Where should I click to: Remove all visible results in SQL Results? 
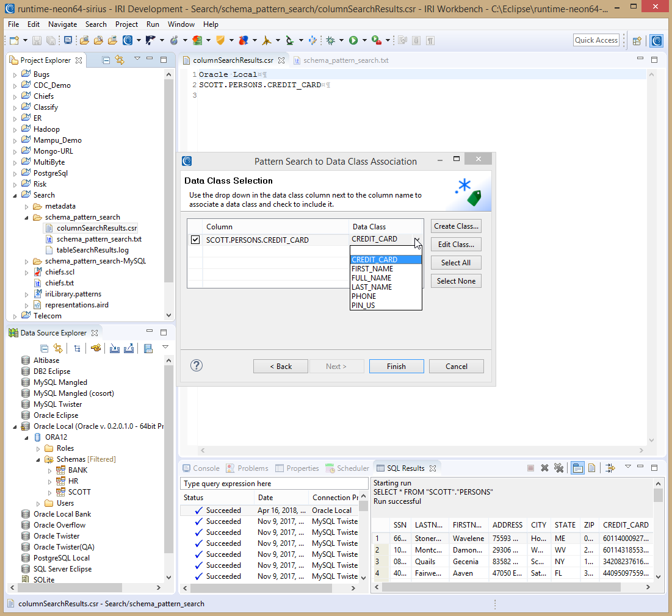pyautogui.click(x=559, y=468)
